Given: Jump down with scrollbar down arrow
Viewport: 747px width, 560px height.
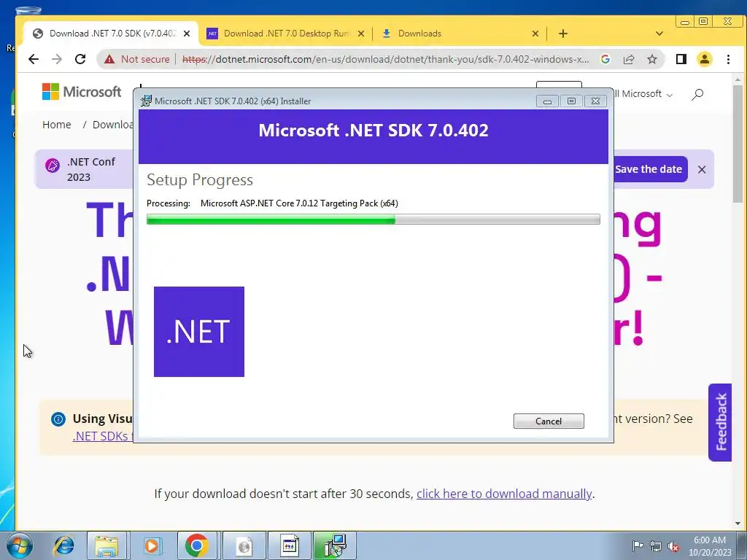Looking at the screenshot, I should click(x=738, y=524).
